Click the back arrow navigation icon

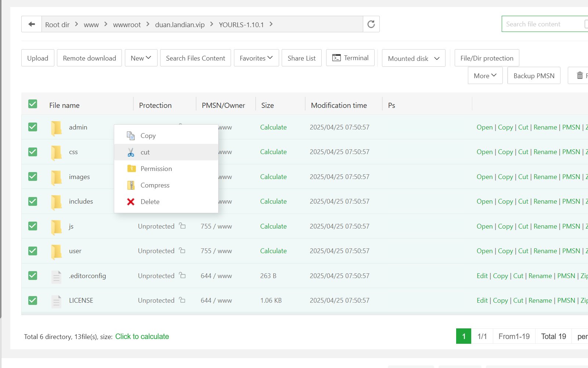pos(32,24)
